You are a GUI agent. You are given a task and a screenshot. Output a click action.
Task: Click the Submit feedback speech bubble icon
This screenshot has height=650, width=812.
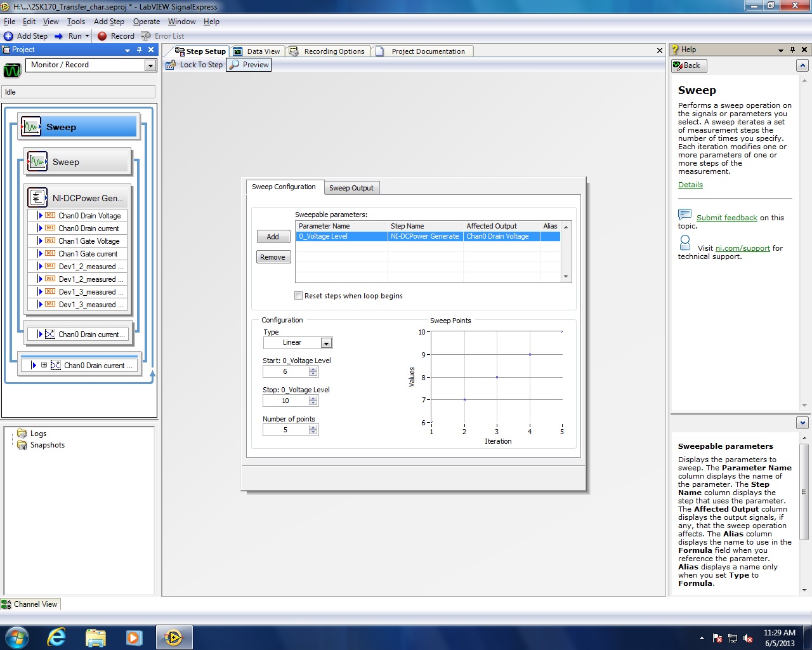(x=684, y=215)
